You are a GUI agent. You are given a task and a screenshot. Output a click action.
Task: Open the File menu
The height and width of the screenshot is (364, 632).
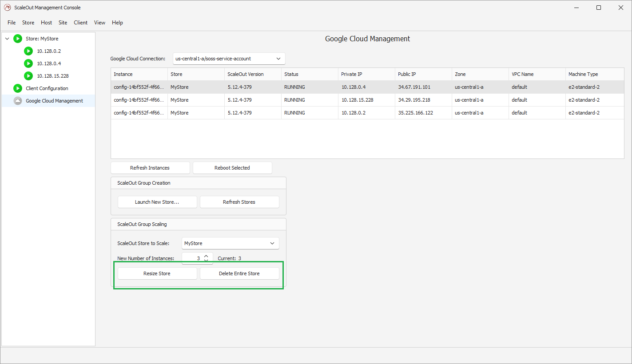[x=12, y=23]
